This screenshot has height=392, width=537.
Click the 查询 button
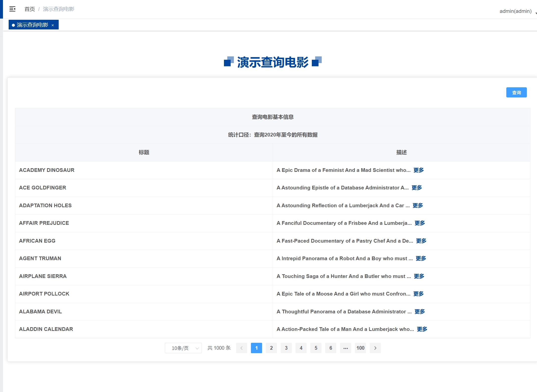516,92
